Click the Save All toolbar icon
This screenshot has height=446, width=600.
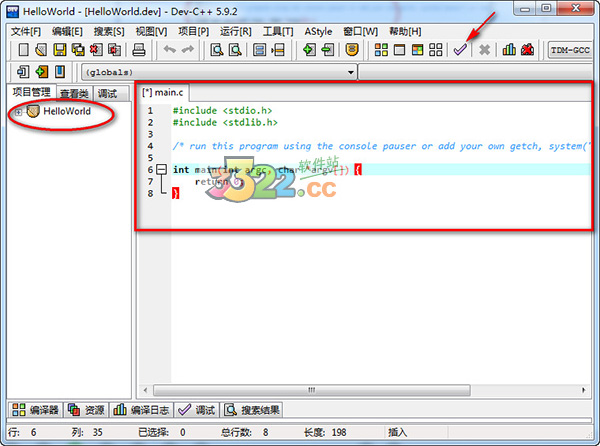tap(78, 50)
